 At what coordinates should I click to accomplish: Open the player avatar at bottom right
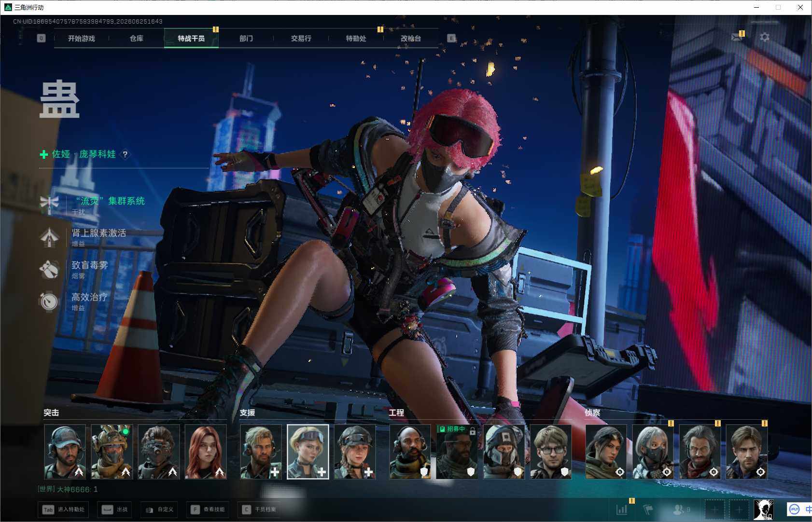[x=764, y=509]
